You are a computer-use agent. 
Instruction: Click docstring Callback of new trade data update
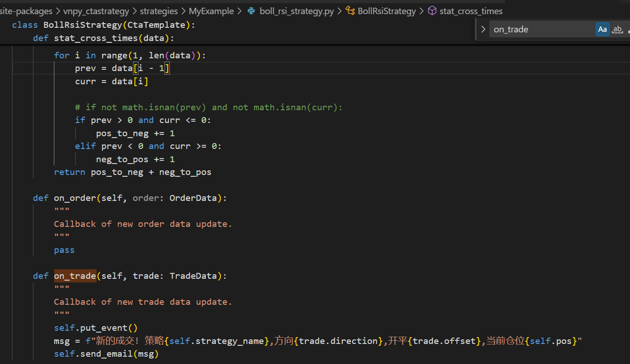[x=143, y=302]
